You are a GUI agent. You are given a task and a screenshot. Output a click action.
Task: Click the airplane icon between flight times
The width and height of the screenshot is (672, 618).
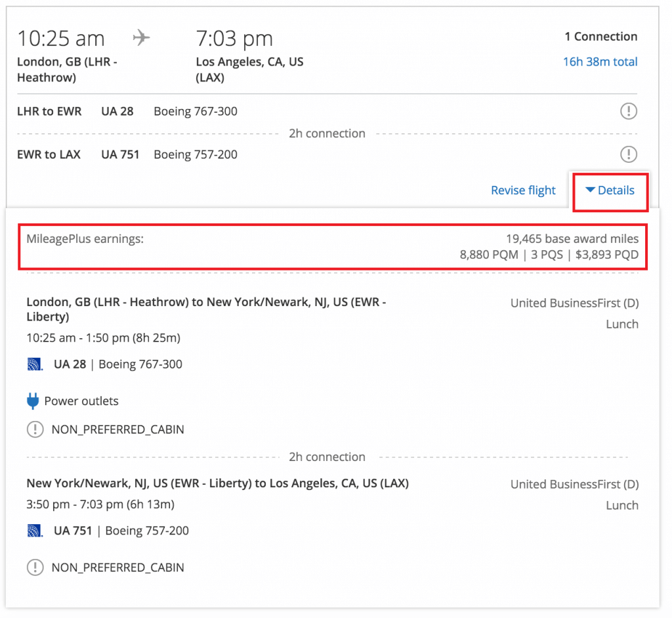[141, 37]
